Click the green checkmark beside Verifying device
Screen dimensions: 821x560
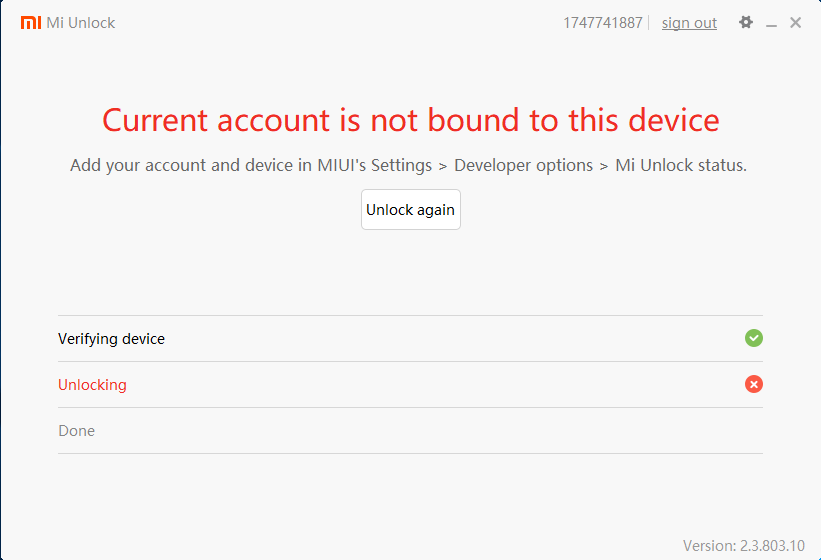pyautogui.click(x=754, y=338)
